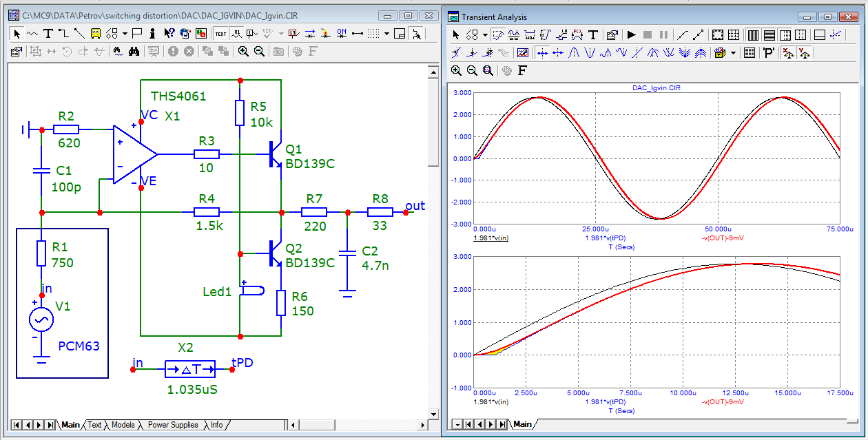Viewport: 868px width, 440px height.
Task: Toggle grid text display in schematic toolbar
Action: tap(220, 33)
